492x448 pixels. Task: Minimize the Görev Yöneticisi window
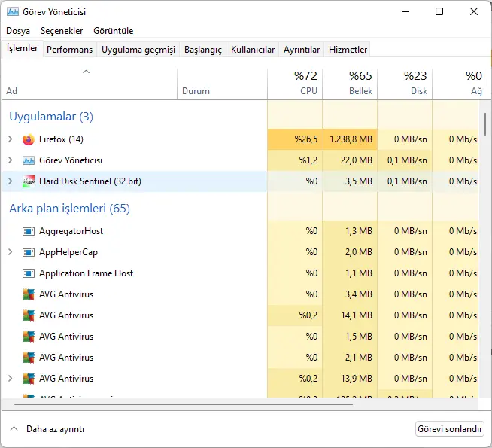pyautogui.click(x=405, y=11)
